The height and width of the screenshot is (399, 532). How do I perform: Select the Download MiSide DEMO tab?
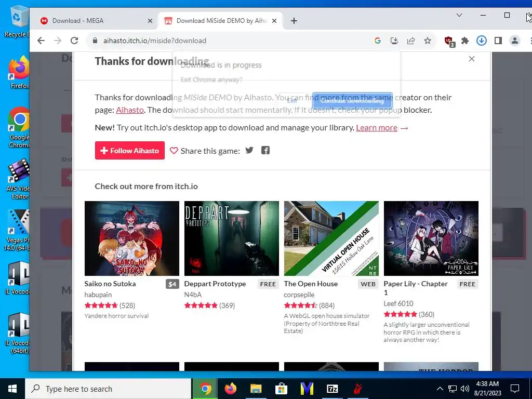(x=220, y=21)
